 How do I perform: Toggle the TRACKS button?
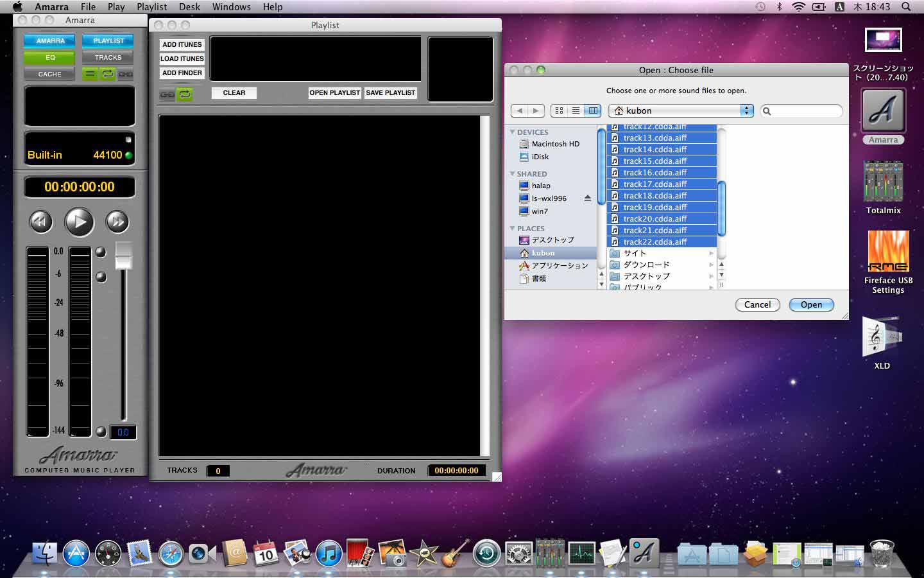point(108,57)
